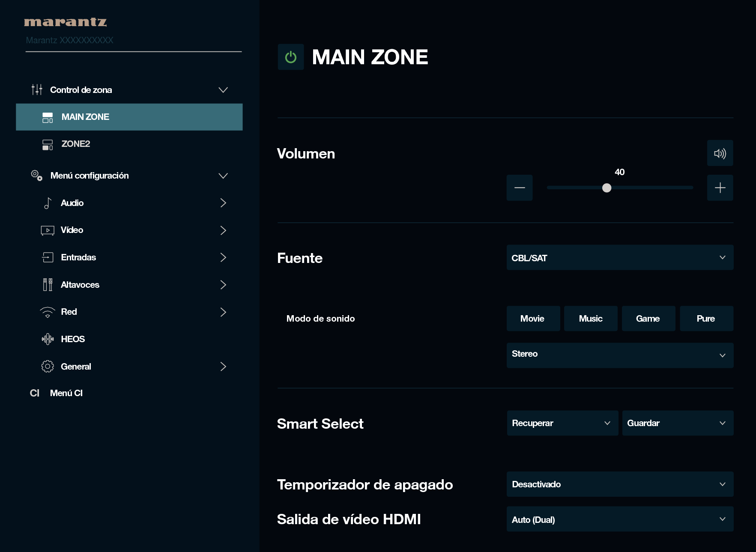Click the Vídeo screen icon
Screen dimensions: 756x552
coord(48,230)
